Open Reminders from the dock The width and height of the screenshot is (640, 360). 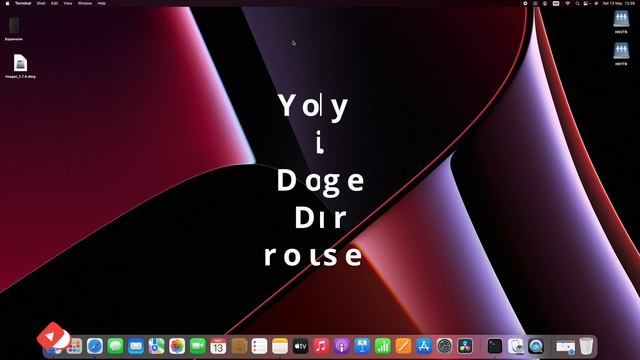coord(260,347)
